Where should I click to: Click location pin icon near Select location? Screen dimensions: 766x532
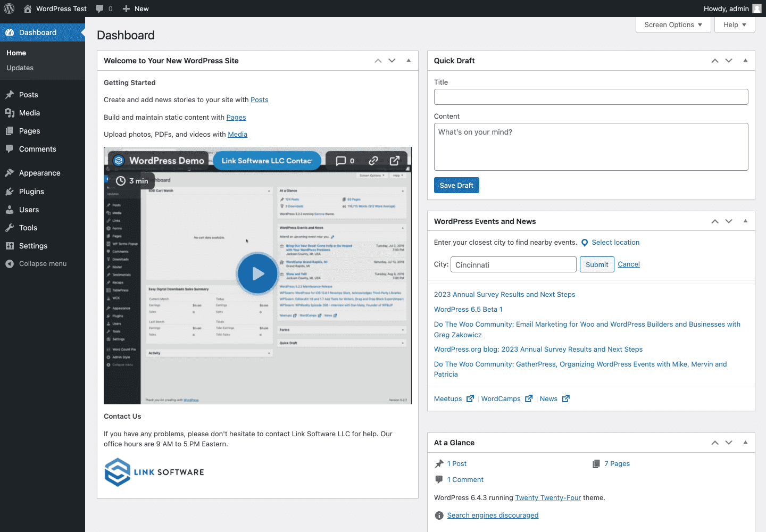click(585, 243)
